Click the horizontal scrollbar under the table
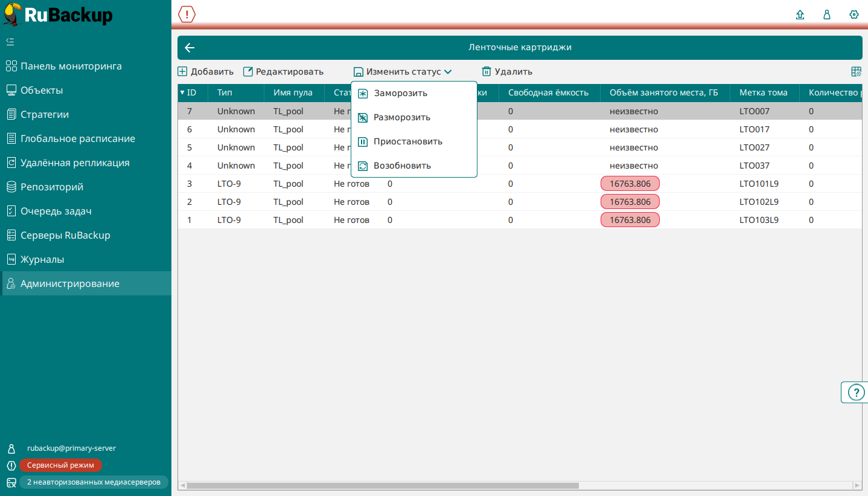The height and width of the screenshot is (496, 868). (383, 485)
